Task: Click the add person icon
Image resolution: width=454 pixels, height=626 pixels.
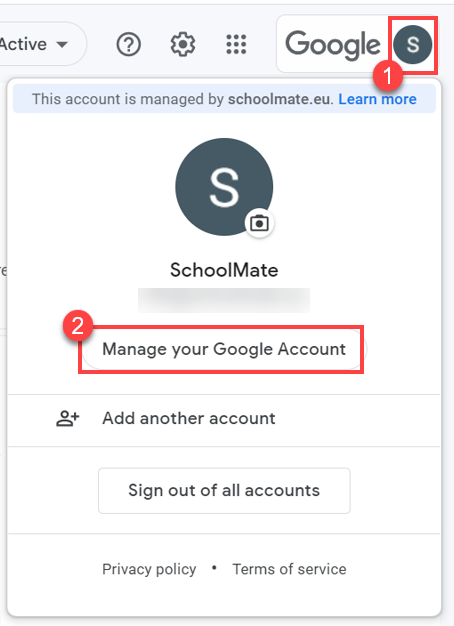Action: [67, 418]
